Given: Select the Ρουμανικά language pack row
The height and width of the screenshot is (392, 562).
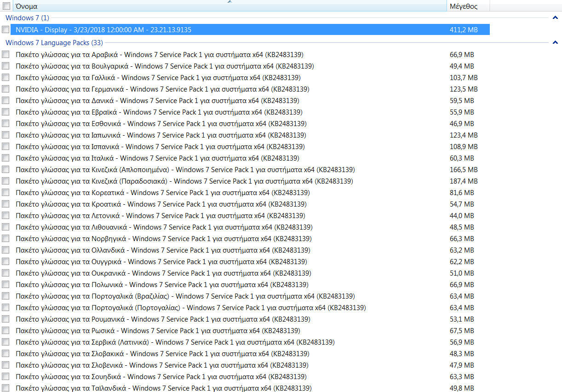Looking at the screenshot, I should pyautogui.click(x=250, y=319).
